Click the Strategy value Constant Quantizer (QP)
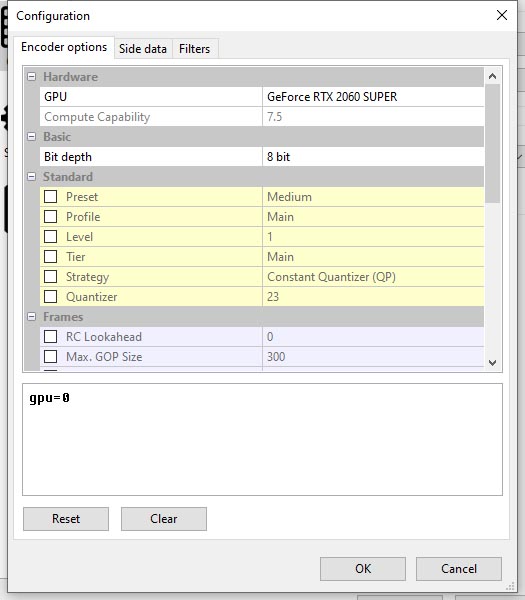525x600 pixels. 373,277
